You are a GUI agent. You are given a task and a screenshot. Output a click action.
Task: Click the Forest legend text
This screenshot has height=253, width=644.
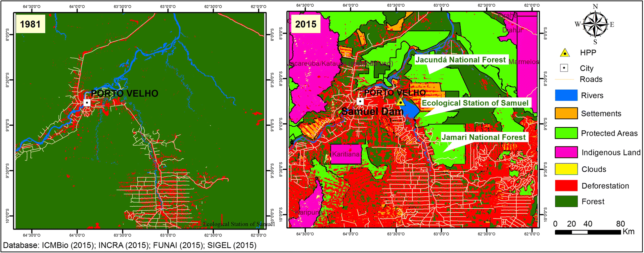pos(593,201)
